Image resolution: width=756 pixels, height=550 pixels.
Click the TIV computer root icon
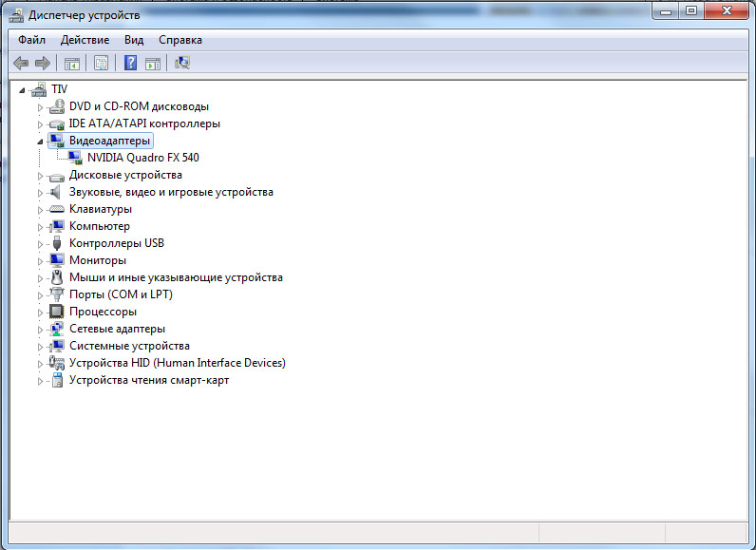pyautogui.click(x=40, y=89)
